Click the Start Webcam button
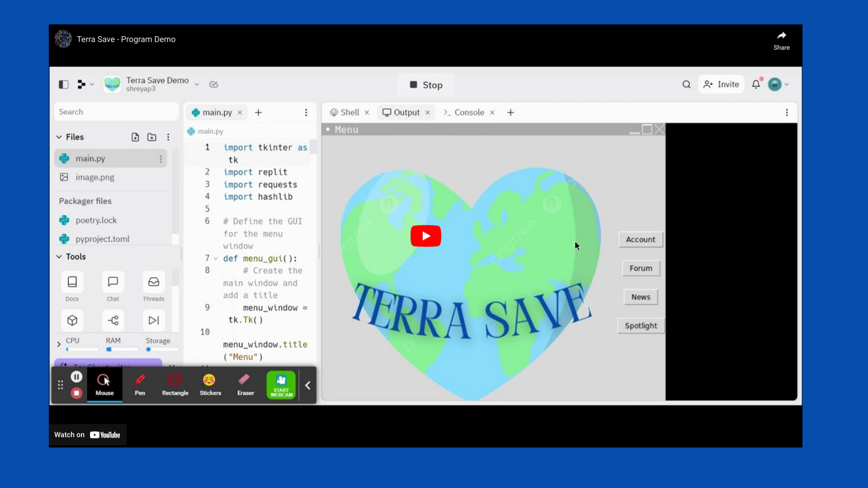Viewport: 868px width, 488px height. pos(281,385)
